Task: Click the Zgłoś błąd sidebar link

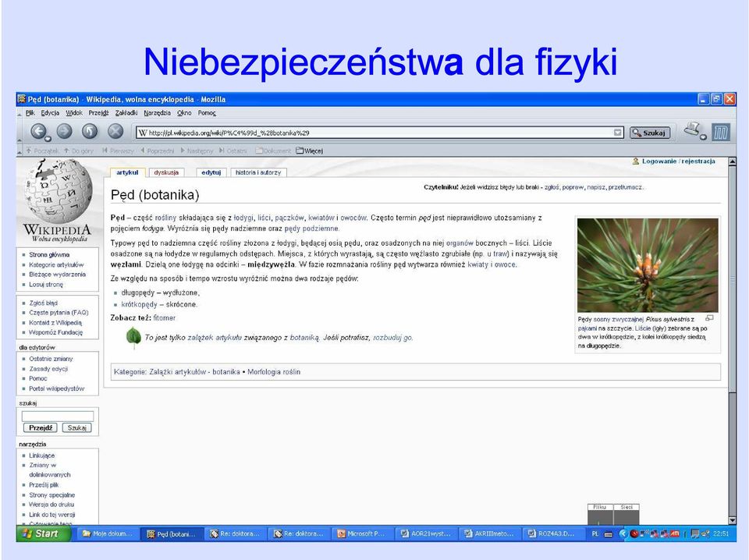Action: (x=43, y=303)
